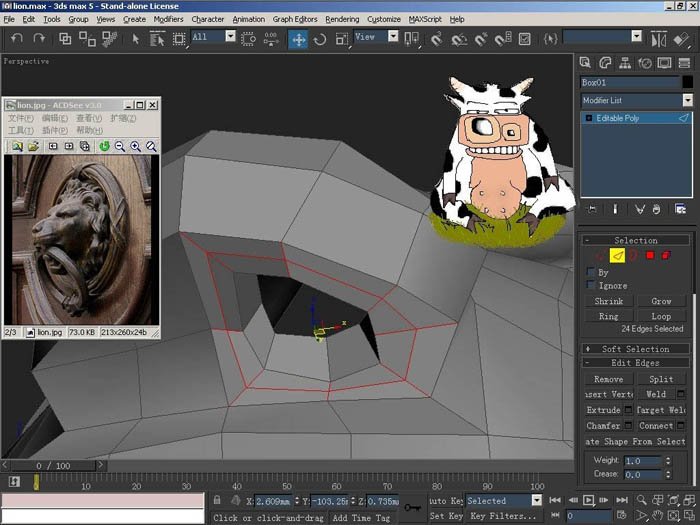
Task: Click the Box01 object color swatch
Action: point(688,82)
